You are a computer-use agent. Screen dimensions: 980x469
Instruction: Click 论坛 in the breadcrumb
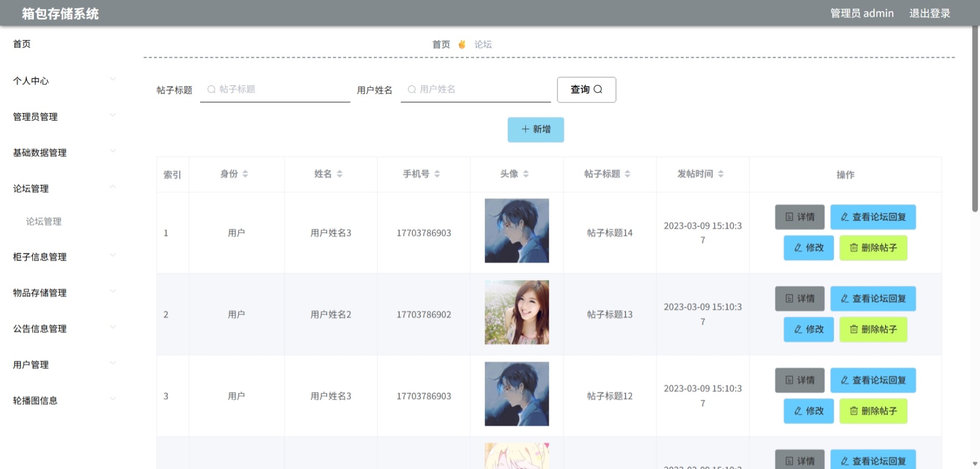(483, 44)
